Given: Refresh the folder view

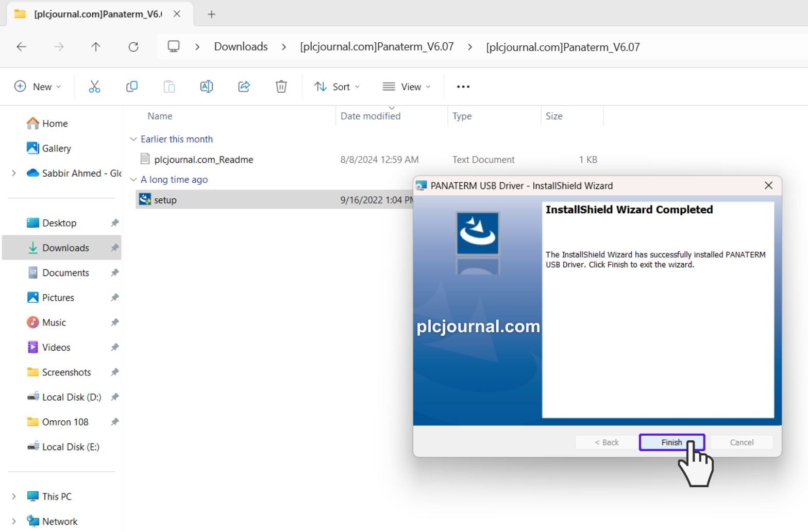Looking at the screenshot, I should (x=133, y=47).
